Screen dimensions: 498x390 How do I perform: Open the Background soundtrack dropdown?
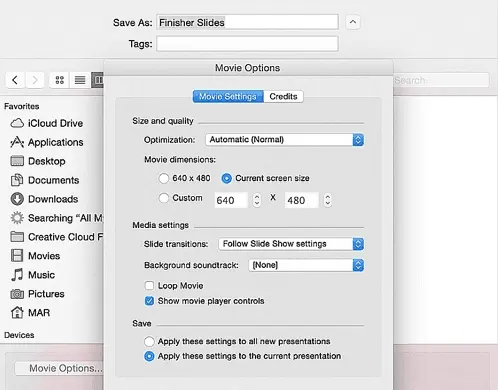pyautogui.click(x=306, y=265)
